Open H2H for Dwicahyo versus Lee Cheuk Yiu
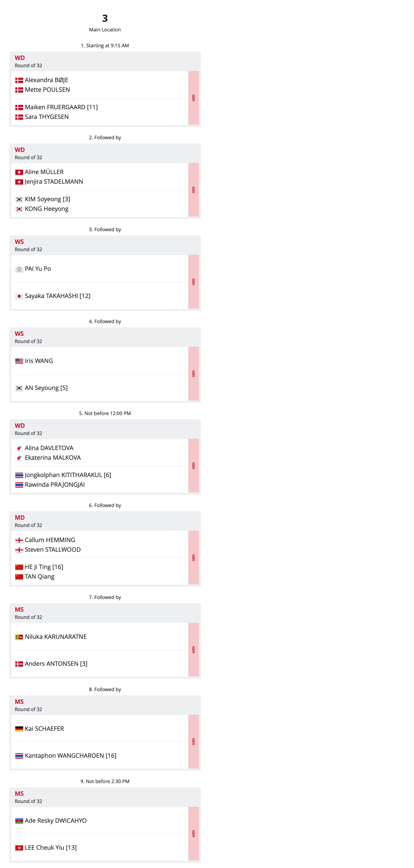The height and width of the screenshot is (868, 414). coord(193,834)
